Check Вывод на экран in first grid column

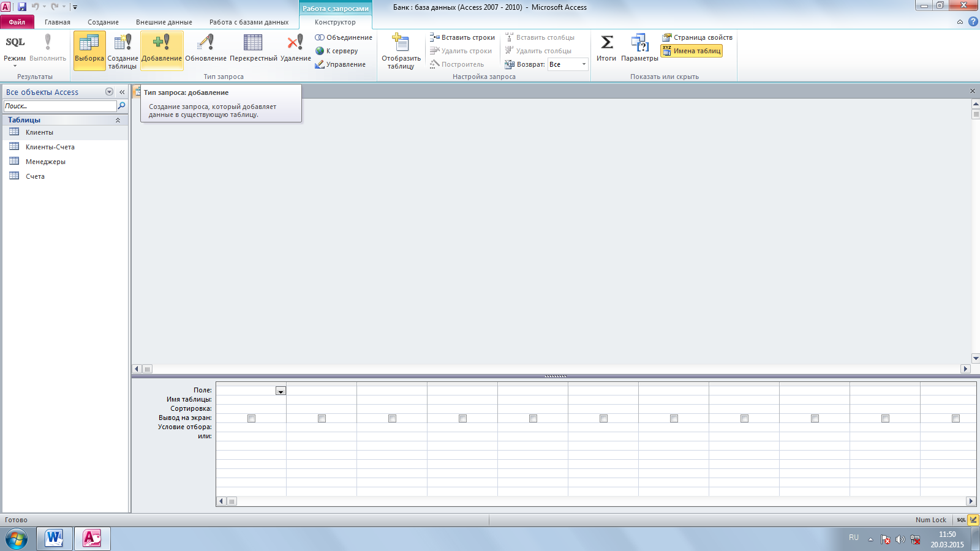tap(251, 419)
